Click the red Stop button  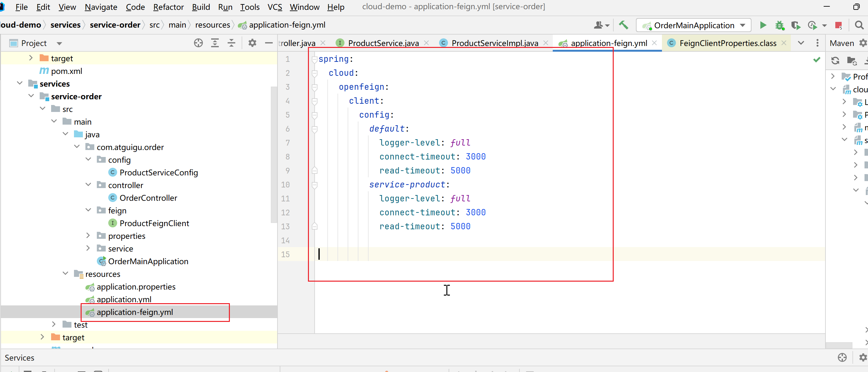tap(838, 25)
